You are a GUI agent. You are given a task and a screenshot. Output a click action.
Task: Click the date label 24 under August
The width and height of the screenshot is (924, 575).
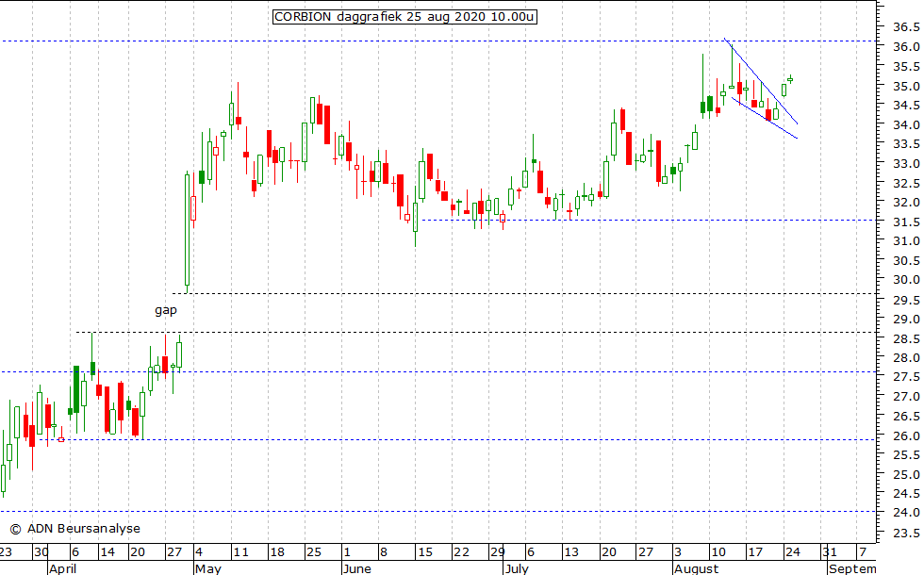click(793, 552)
